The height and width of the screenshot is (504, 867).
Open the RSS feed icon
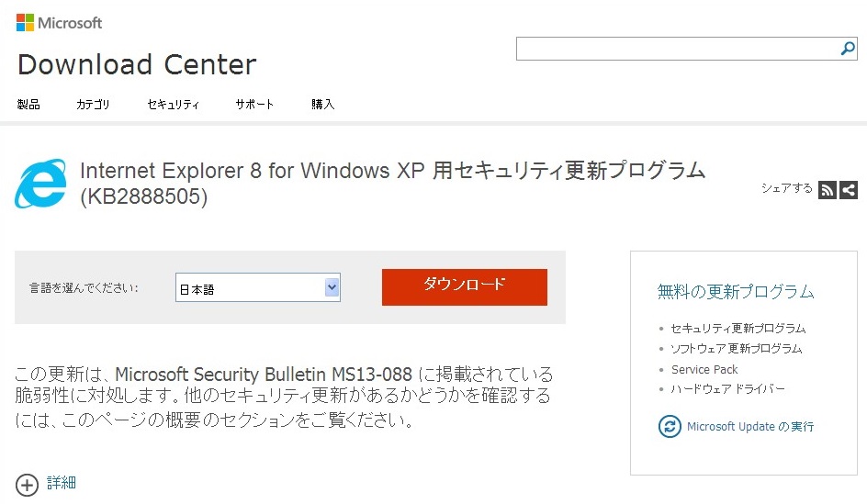coord(827,190)
